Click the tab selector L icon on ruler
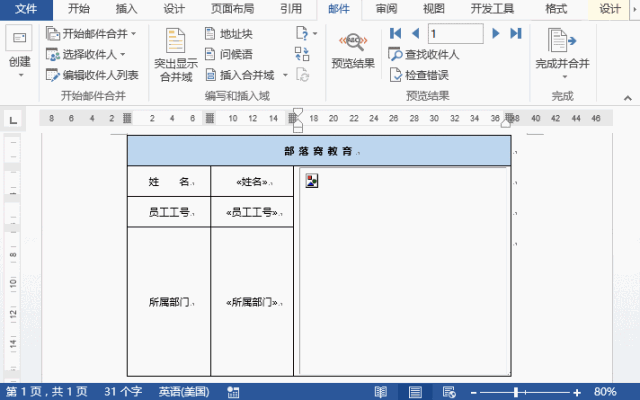This screenshot has width=640, height=400. point(13,120)
